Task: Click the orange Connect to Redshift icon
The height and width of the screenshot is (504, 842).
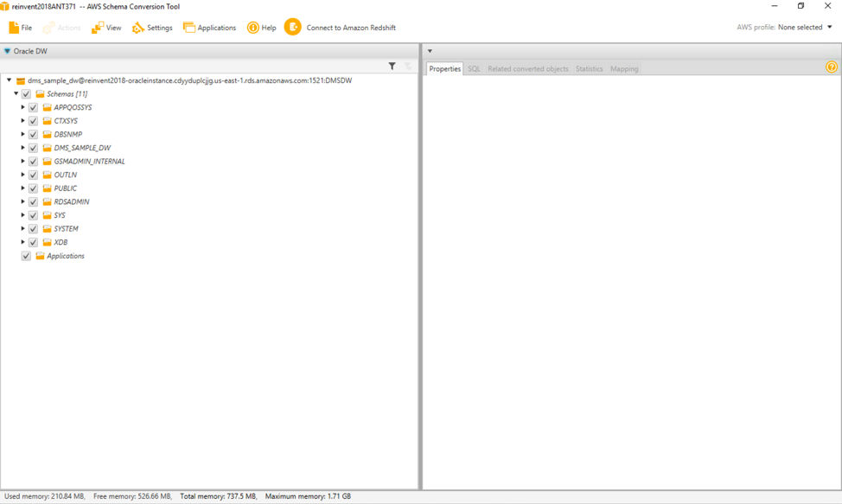Action: tap(293, 27)
